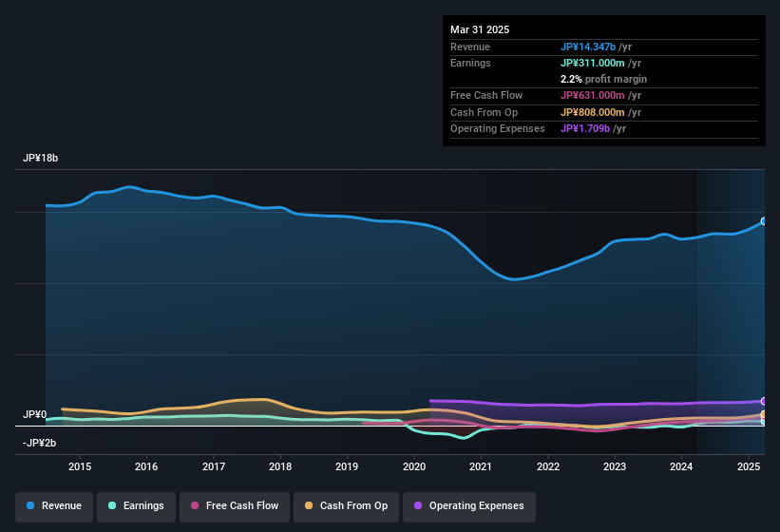Toggle the Cash From Op legend button
Image resolution: width=780 pixels, height=532 pixels.
(x=346, y=506)
